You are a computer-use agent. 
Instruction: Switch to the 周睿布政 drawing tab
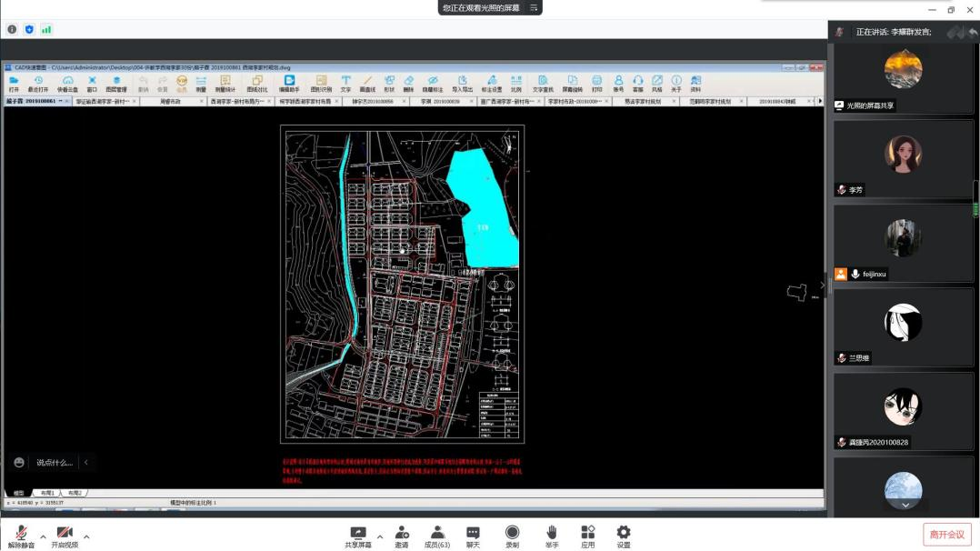(x=171, y=102)
